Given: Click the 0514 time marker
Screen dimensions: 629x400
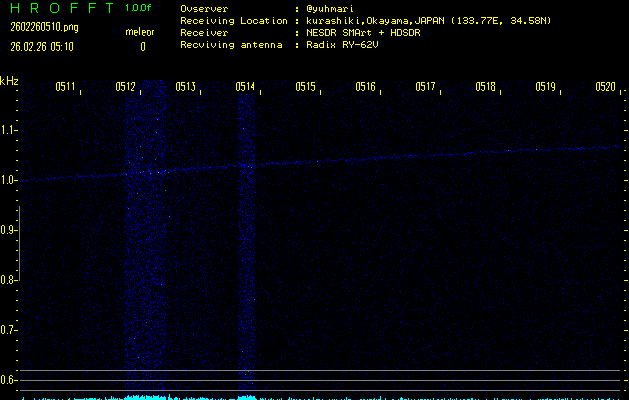Looking at the screenshot, I should pyautogui.click(x=245, y=87).
